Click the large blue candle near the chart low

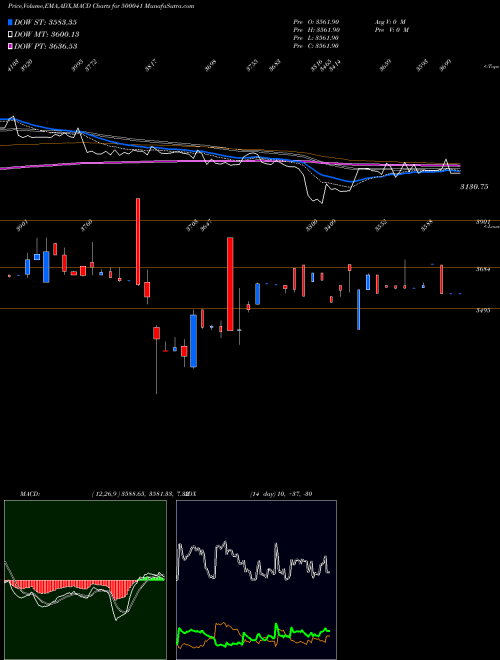click(x=194, y=341)
